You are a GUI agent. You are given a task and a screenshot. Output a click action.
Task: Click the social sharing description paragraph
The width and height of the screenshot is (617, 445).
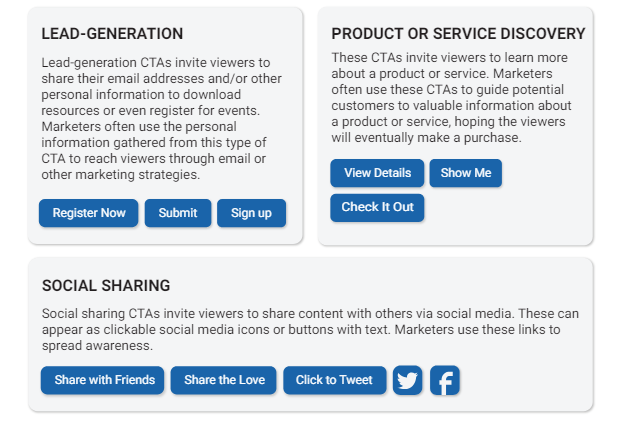[x=310, y=329]
